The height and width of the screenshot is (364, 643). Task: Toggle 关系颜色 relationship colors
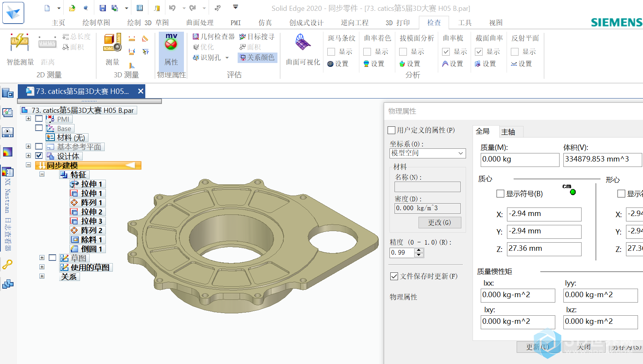coord(257,58)
